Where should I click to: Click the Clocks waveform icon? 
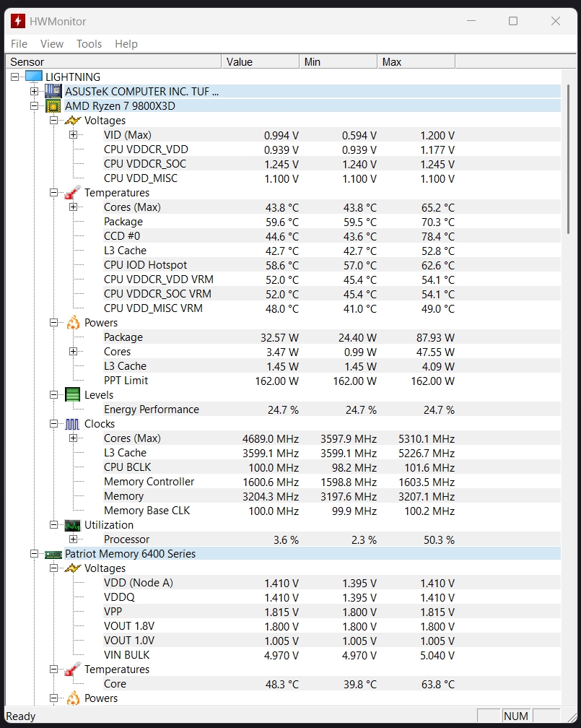click(x=72, y=424)
